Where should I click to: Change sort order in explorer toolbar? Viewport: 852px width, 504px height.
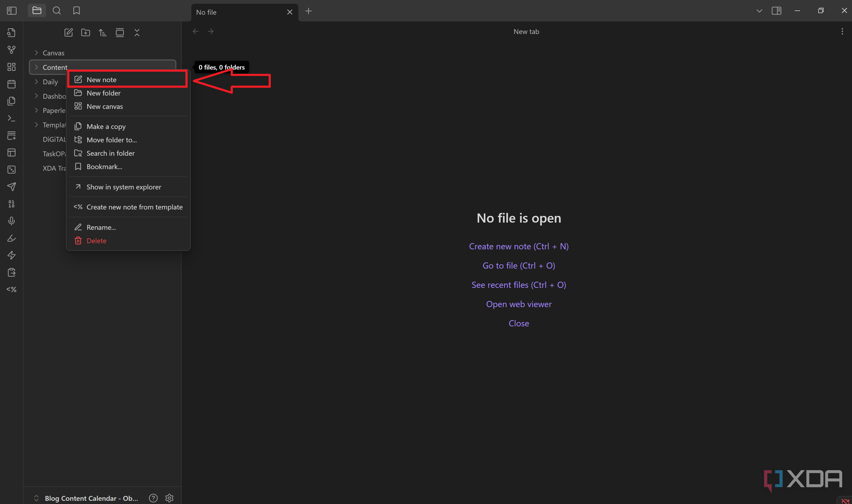pyautogui.click(x=102, y=33)
